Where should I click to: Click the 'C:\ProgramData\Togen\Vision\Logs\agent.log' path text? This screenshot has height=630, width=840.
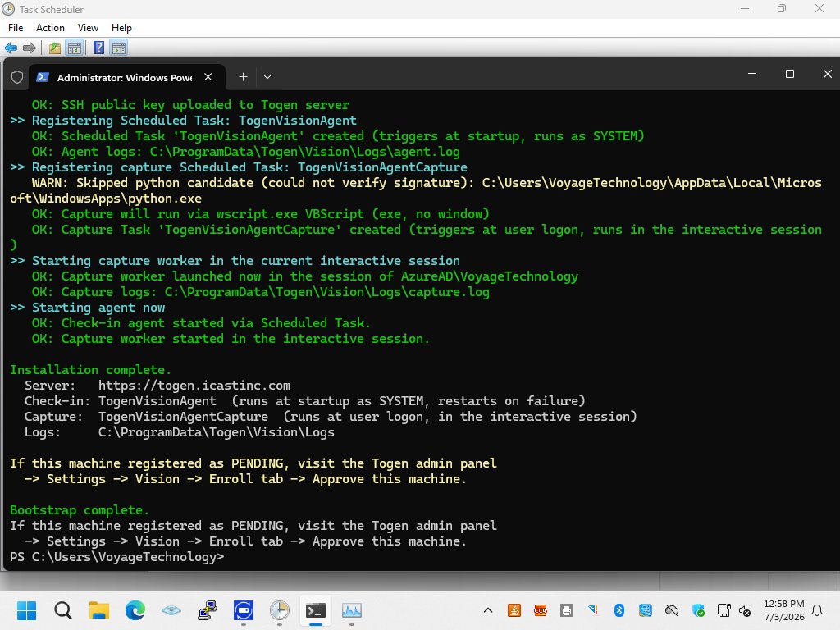(305, 152)
